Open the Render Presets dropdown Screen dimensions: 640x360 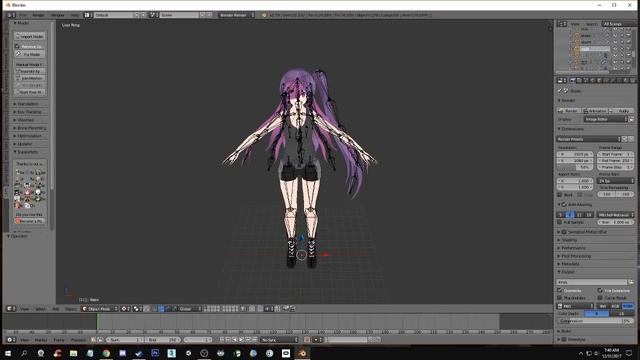[x=588, y=139]
